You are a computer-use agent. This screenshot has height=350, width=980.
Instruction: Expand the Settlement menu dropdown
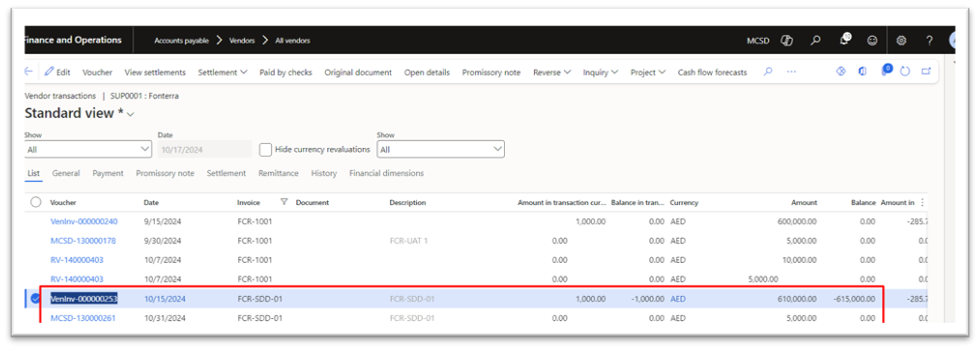(223, 73)
